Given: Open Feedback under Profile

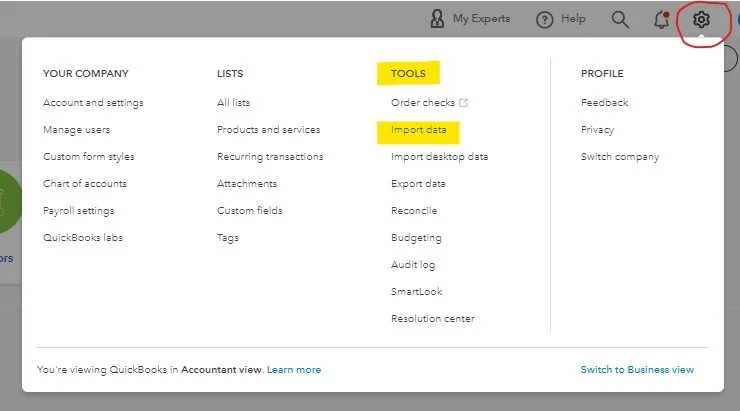Looking at the screenshot, I should pos(605,102).
